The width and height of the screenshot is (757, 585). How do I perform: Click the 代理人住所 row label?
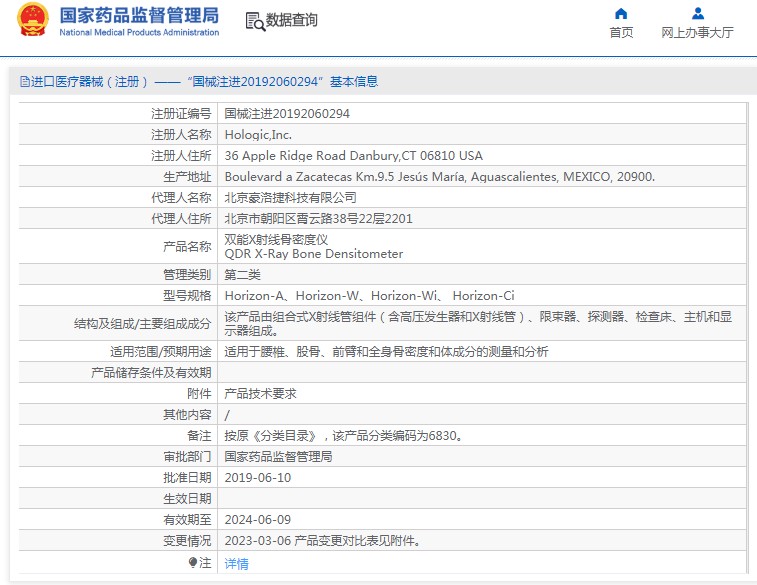click(x=181, y=219)
